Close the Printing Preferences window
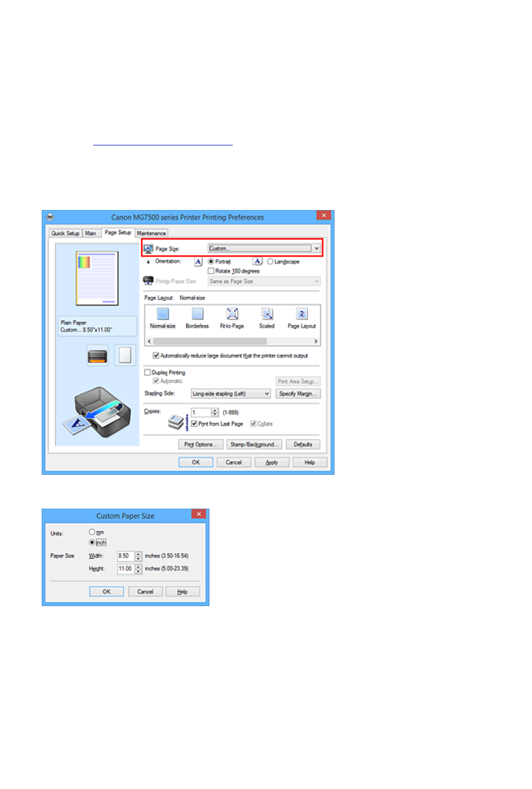This screenshot has height=789, width=532. pos(324,215)
